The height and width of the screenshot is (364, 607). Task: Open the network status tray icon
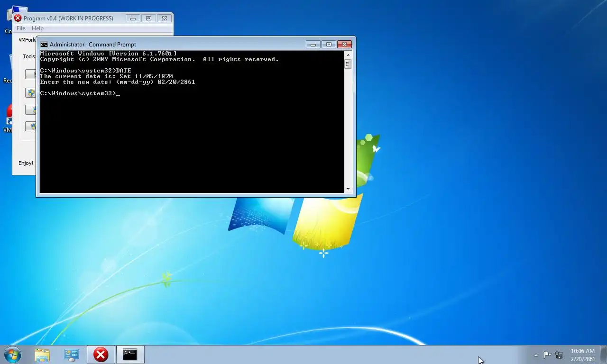[559, 355]
